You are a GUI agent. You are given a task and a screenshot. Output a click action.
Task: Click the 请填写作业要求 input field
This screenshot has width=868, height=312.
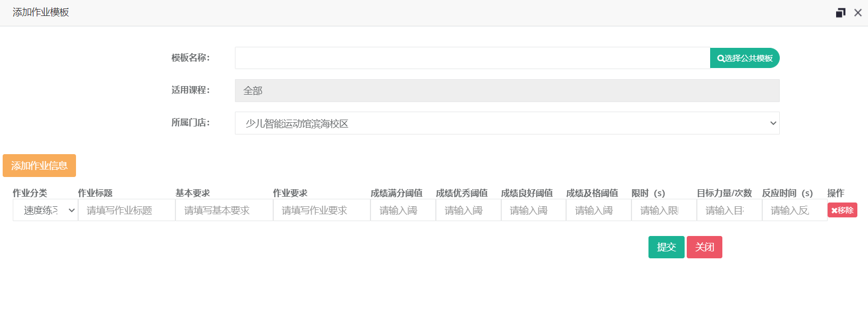(322, 210)
